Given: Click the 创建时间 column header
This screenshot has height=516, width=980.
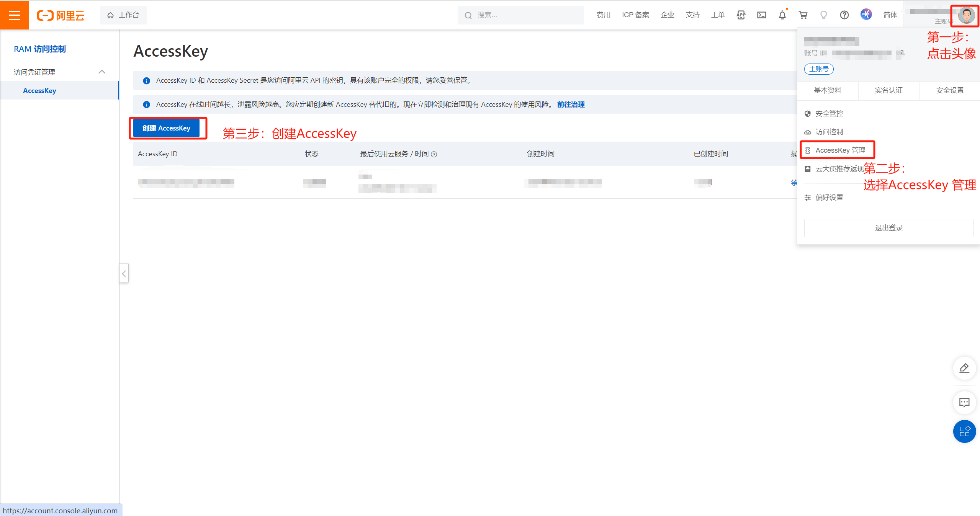Looking at the screenshot, I should (x=540, y=154).
